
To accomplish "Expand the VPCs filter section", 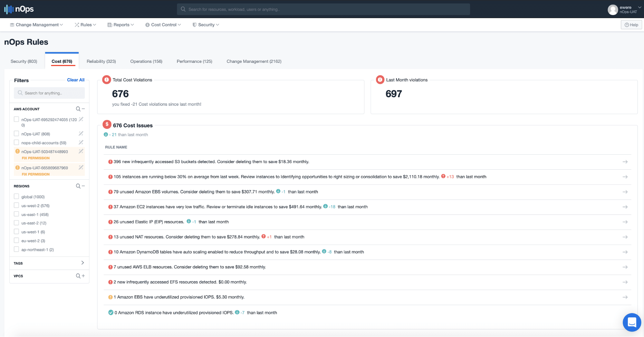I will point(83,276).
